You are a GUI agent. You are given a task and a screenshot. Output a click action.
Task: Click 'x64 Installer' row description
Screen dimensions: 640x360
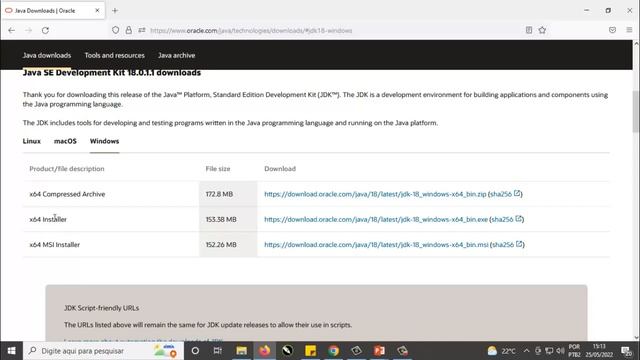tap(48, 219)
